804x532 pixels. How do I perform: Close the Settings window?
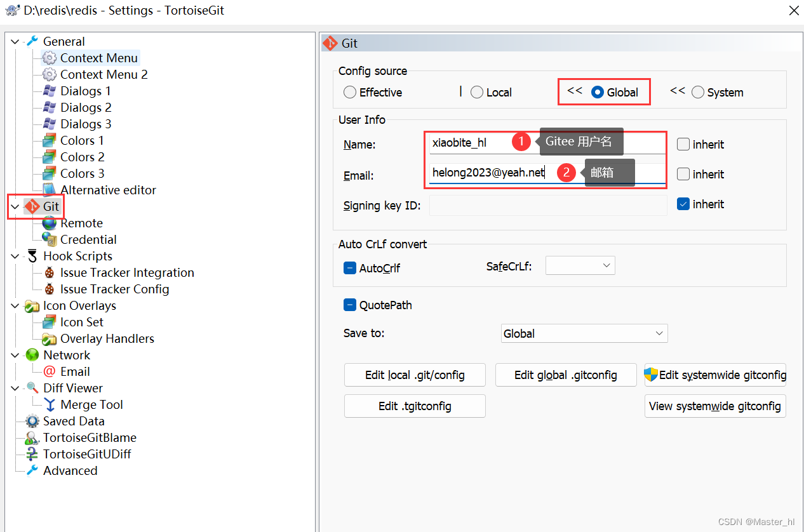[x=794, y=11]
